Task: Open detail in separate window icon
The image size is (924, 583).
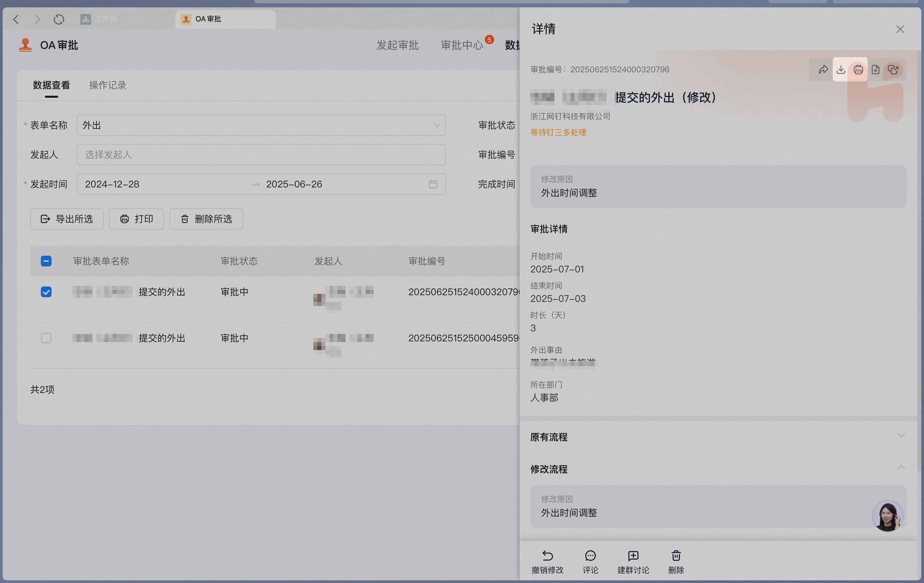Action: pyautogui.click(x=893, y=69)
